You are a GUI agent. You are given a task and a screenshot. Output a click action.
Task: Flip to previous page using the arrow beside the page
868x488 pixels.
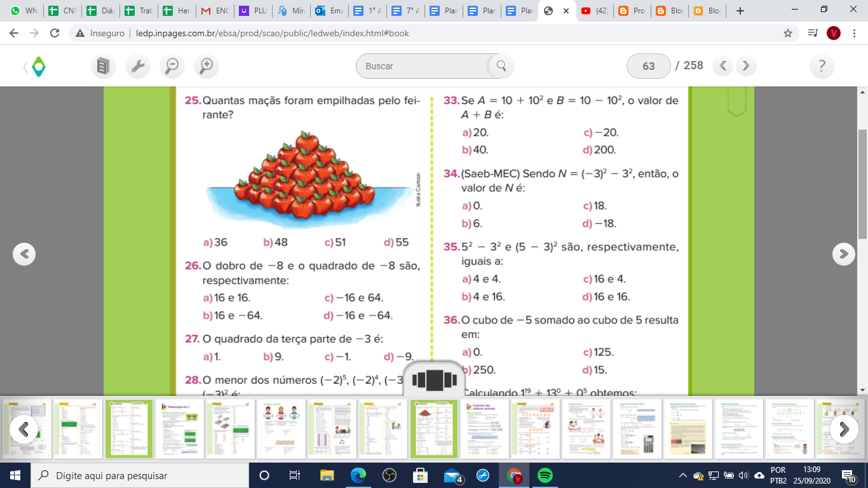24,254
